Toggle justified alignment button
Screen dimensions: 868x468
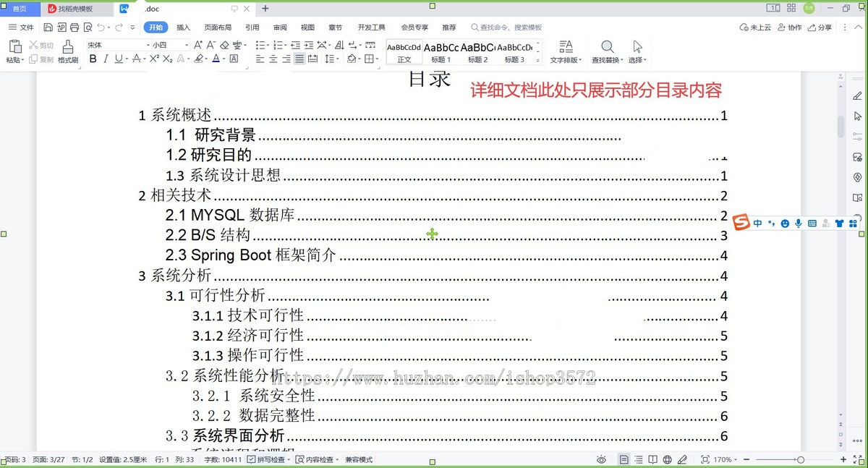299,59
